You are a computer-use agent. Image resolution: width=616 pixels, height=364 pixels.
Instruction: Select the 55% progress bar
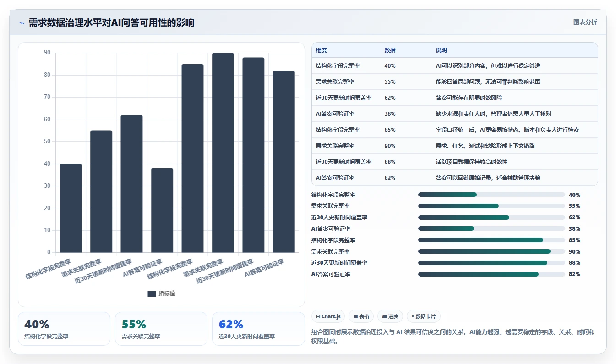click(491, 206)
